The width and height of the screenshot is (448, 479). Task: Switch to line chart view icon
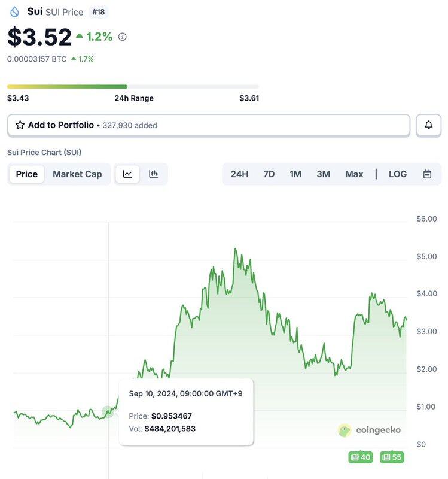point(127,174)
